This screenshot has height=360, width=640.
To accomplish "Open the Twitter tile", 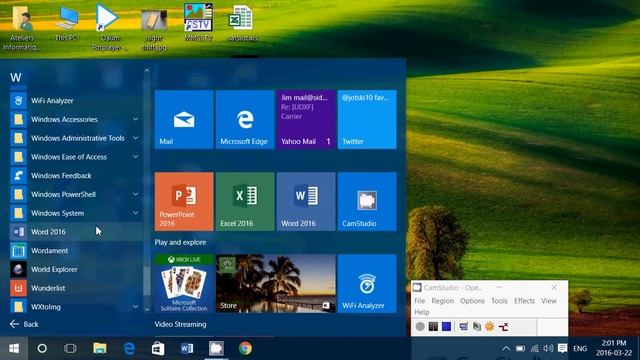I will (367, 120).
